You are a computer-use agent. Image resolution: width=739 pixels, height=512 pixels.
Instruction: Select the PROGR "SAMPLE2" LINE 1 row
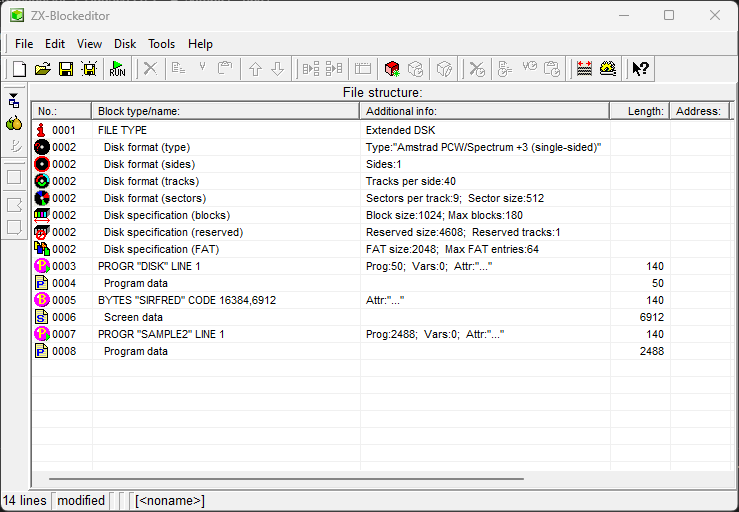[x=381, y=334]
